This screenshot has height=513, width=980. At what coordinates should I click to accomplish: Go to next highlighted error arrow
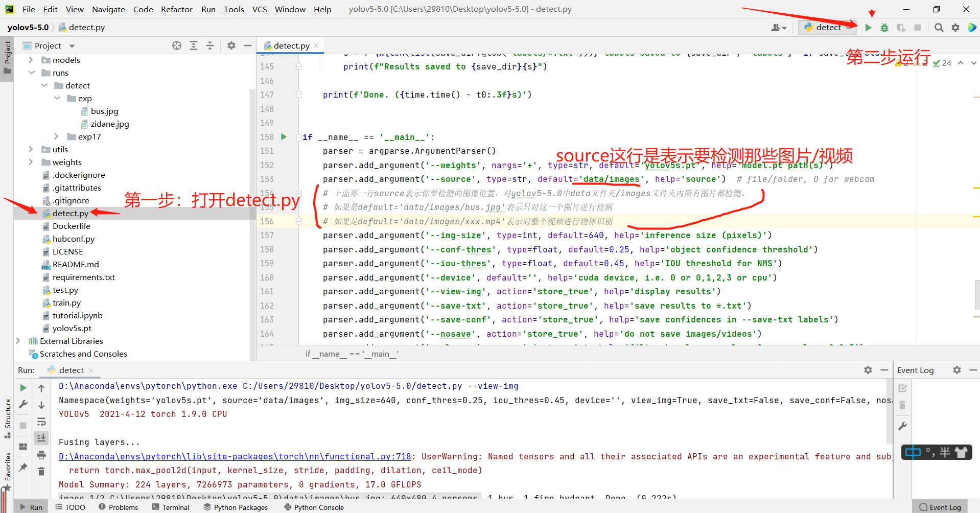pyautogui.click(x=974, y=63)
